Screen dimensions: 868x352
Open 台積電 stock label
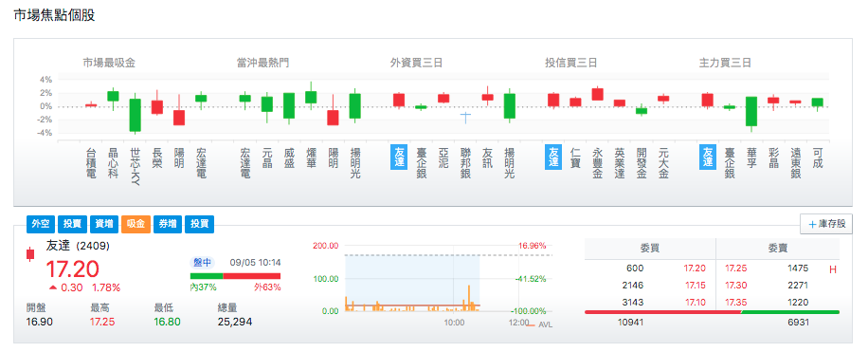91,162
